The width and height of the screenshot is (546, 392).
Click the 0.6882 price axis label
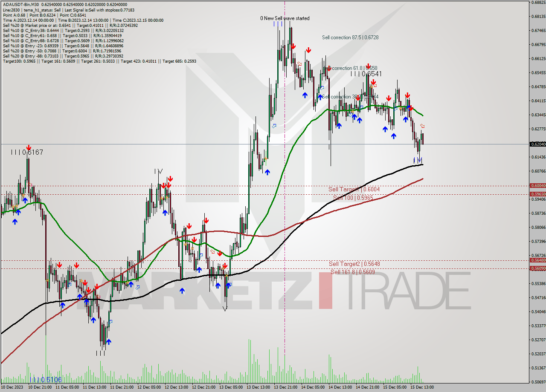[538, 3]
